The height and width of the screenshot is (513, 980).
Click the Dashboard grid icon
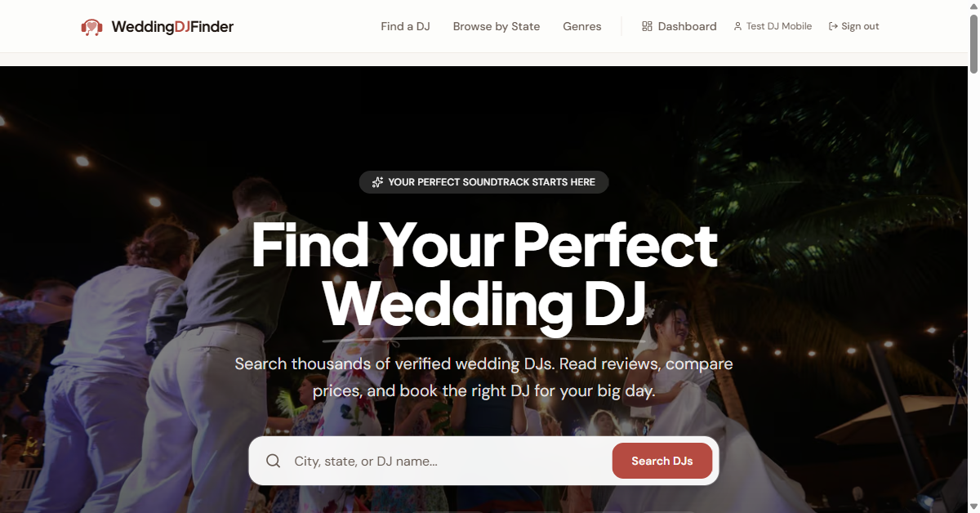[647, 26]
